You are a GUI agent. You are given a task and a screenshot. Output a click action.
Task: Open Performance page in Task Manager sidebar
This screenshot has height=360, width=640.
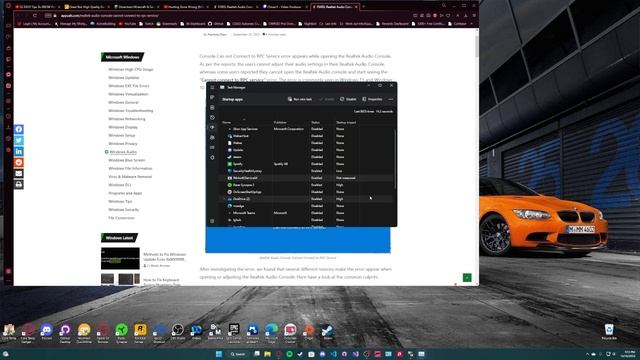click(x=212, y=107)
